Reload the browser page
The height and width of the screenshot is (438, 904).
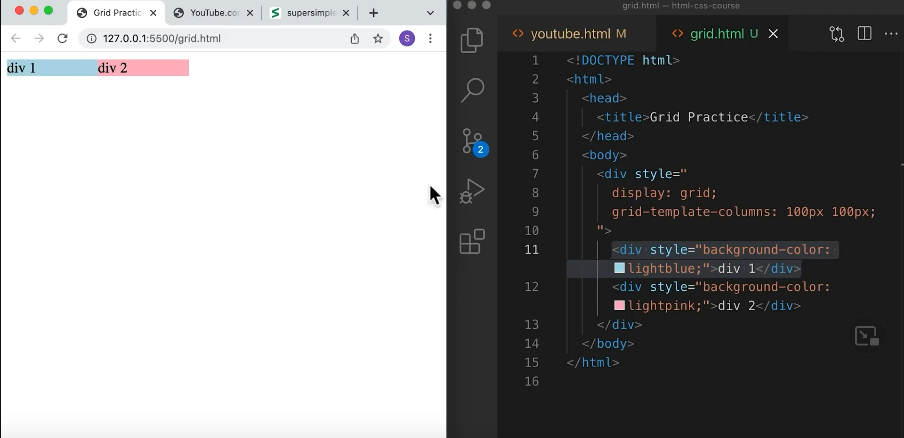click(x=62, y=38)
